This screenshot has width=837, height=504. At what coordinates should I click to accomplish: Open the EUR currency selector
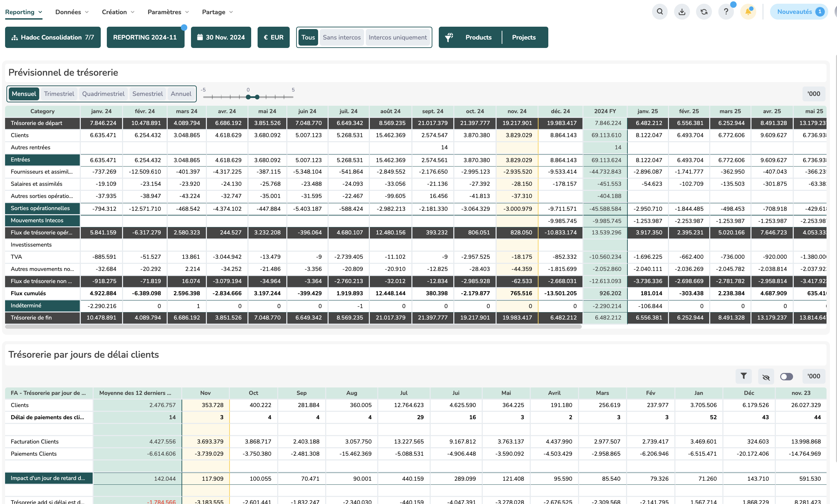click(273, 37)
